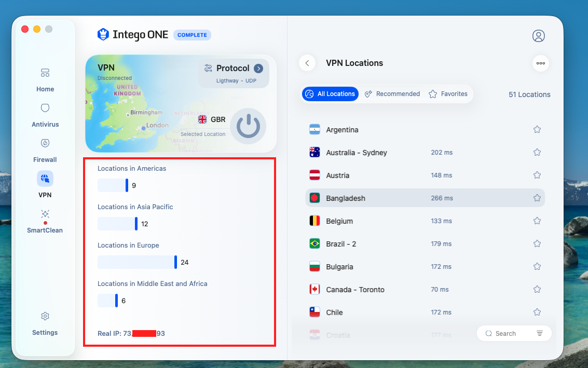Image resolution: width=588 pixels, height=368 pixels.
Task: Go back with the left chevron button
Action: tap(307, 63)
